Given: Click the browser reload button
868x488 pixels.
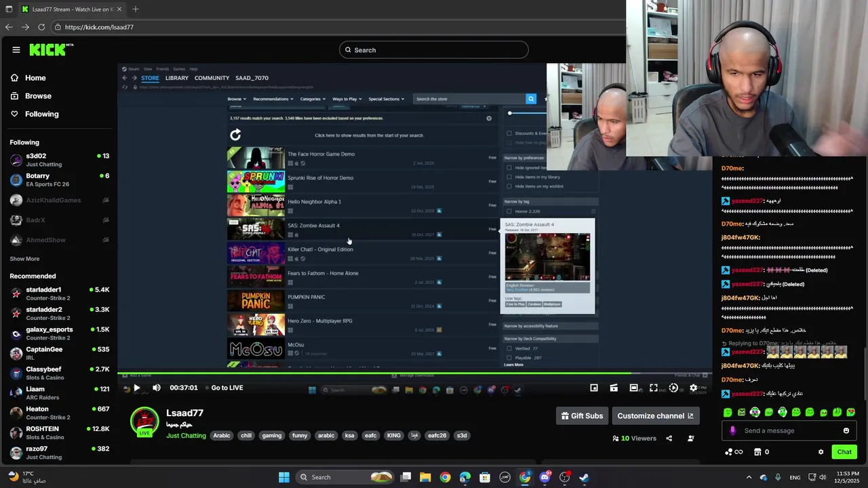Looking at the screenshot, I should 41,27.
